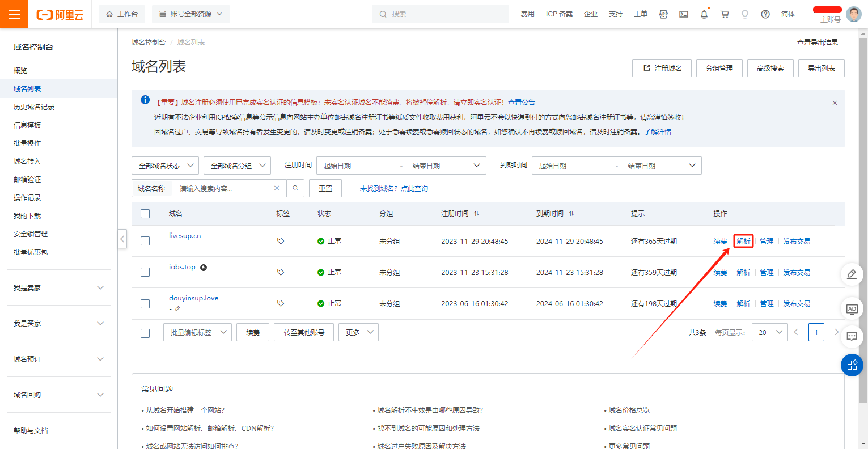
Task: Tick the bottom batch select checkbox
Action: [x=145, y=333]
